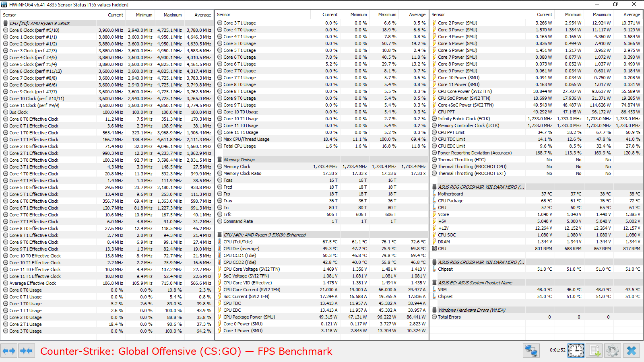Select the Total CPU Usage row
The image size is (644, 362).
[x=322, y=146]
